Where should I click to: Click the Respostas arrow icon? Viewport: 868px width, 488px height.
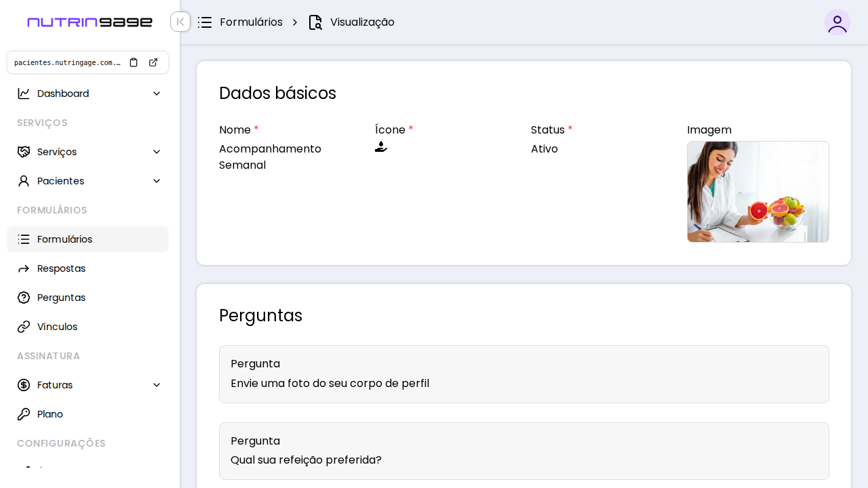point(24,268)
